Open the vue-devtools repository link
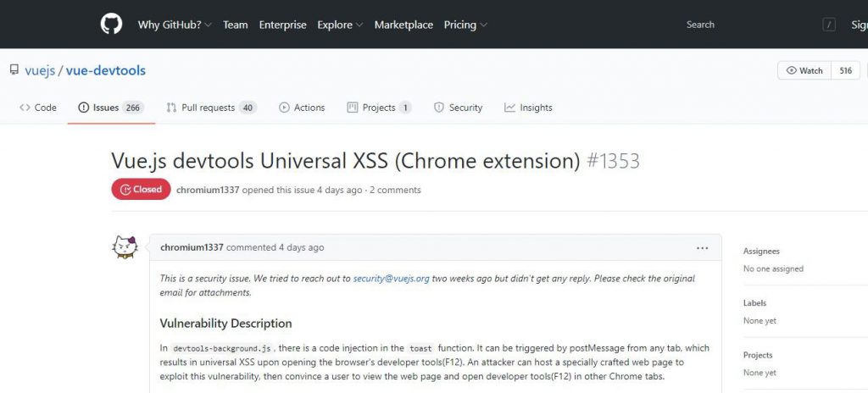The image size is (868, 393). coord(106,71)
